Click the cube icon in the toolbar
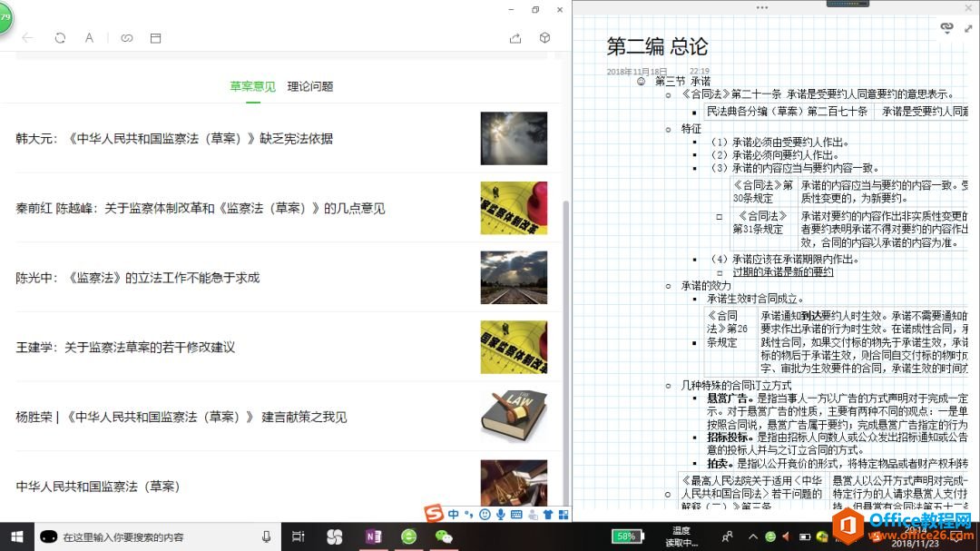 tap(544, 38)
